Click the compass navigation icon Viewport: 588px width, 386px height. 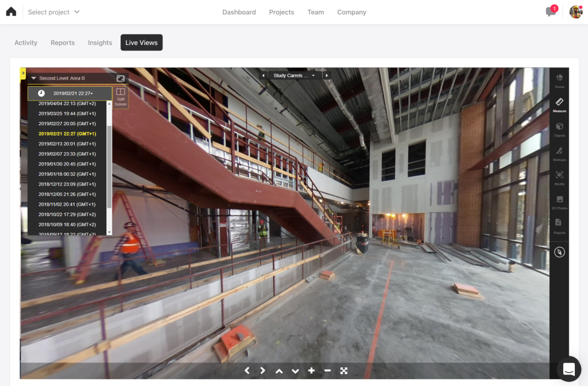pyautogui.click(x=559, y=252)
